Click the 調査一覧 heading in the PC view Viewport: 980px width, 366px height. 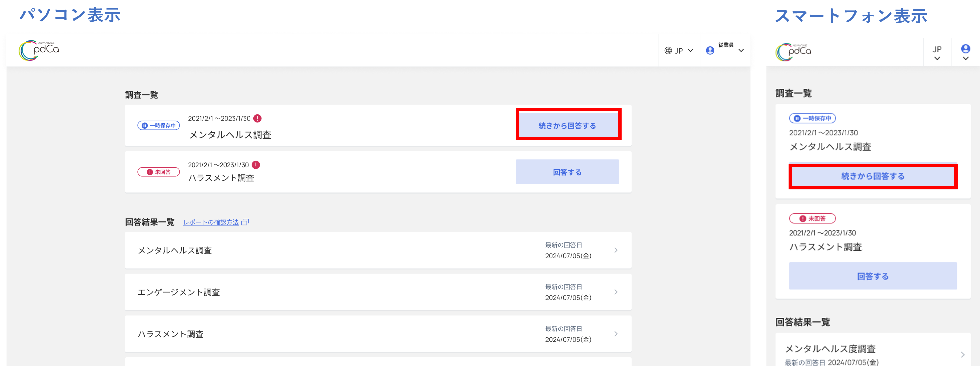[142, 95]
